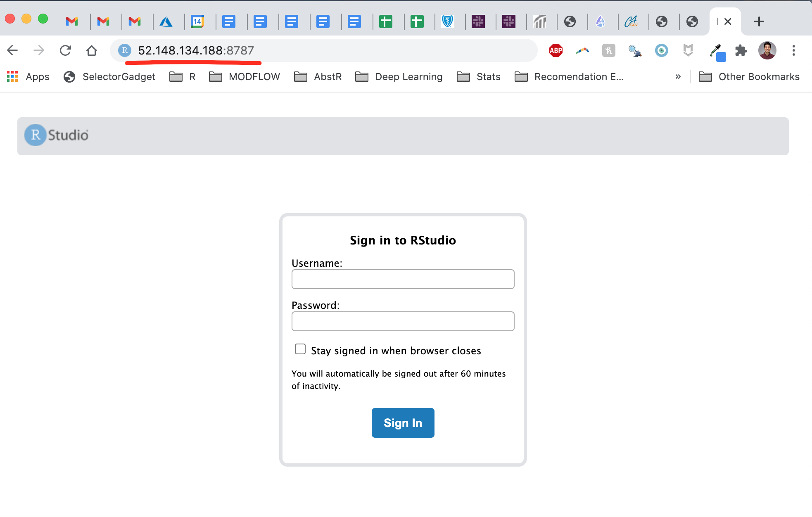The width and height of the screenshot is (812, 517).
Task: Reload the current page
Action: (x=65, y=50)
